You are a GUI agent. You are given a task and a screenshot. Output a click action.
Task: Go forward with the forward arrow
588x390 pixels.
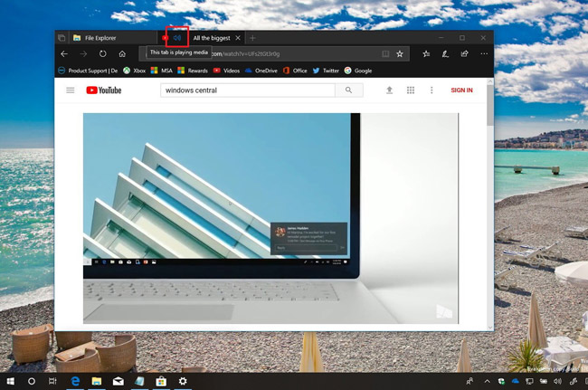pos(83,54)
